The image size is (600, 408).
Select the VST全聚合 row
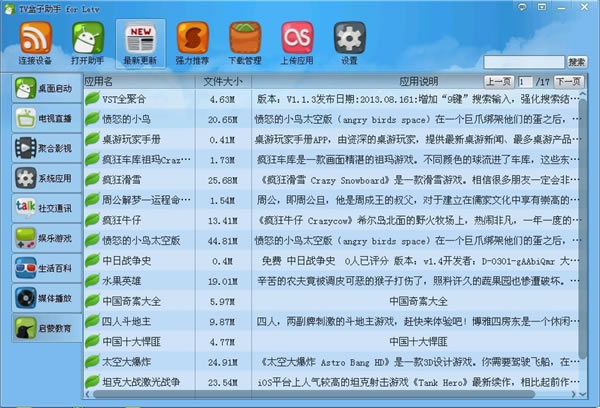331,99
